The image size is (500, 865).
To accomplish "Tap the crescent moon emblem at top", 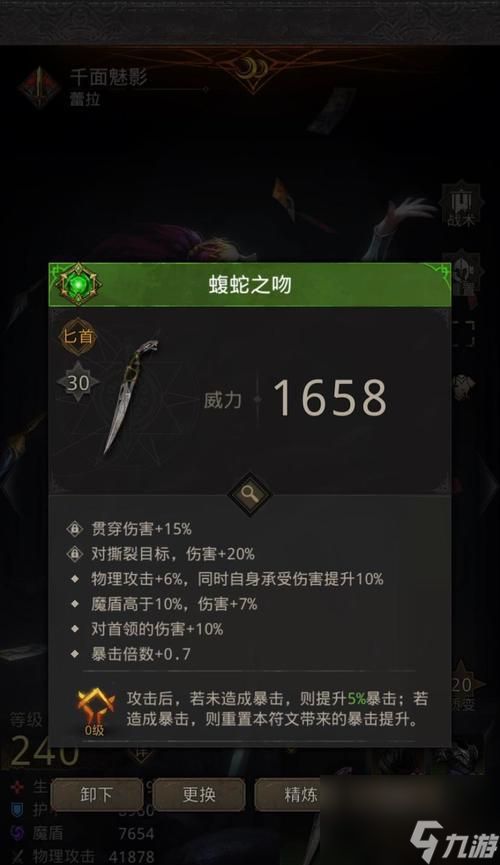I will (x=251, y=70).
